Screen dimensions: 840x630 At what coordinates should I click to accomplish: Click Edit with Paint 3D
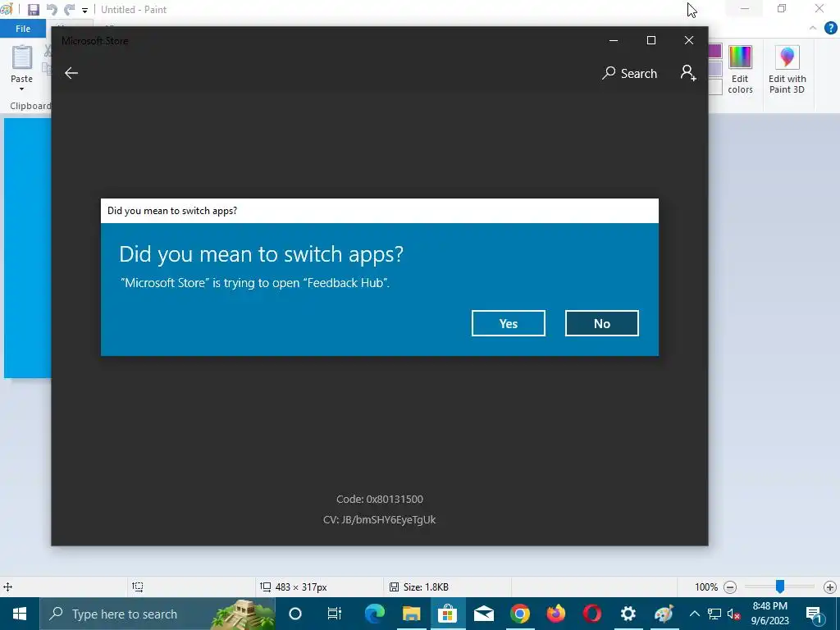(787, 70)
